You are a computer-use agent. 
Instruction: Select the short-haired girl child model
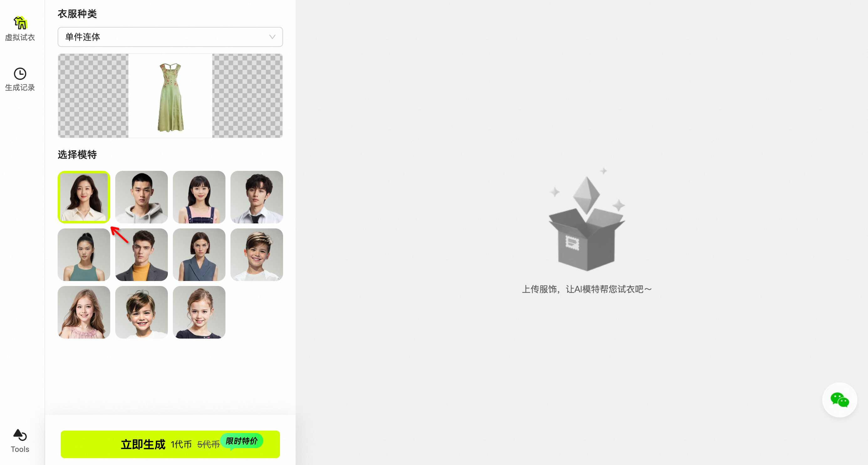pos(199,312)
